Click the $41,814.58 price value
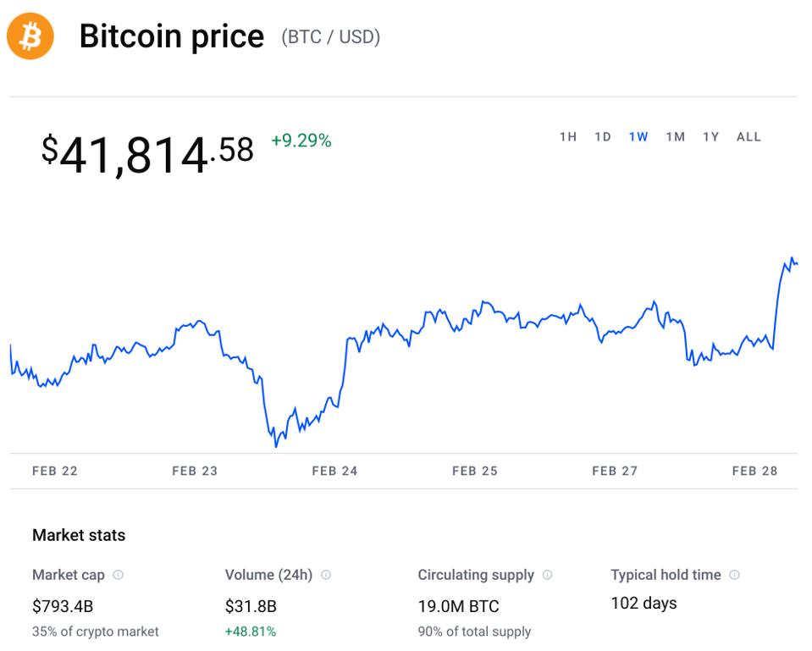812x651 pixels. click(147, 154)
